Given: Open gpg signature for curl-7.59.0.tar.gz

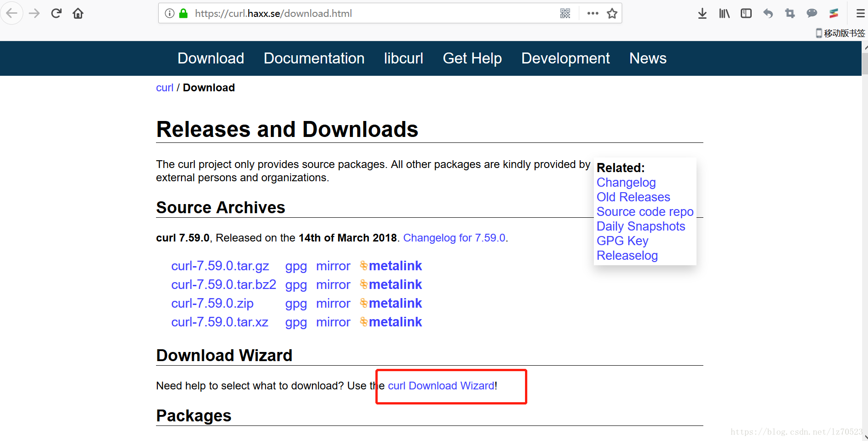Looking at the screenshot, I should (296, 266).
